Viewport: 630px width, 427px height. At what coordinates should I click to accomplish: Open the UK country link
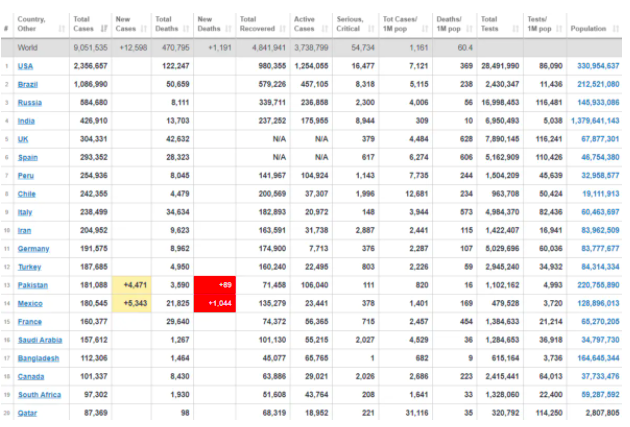tap(23, 139)
